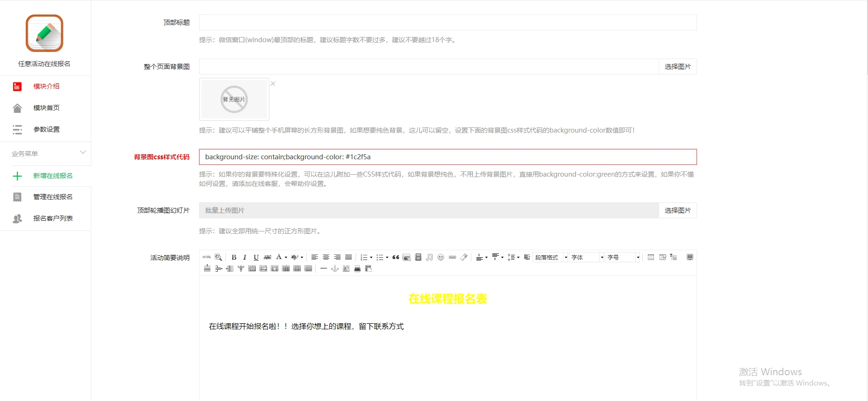Screen dimensions: 868x401
Task: Click the print icon in the editor
Action: [357, 268]
